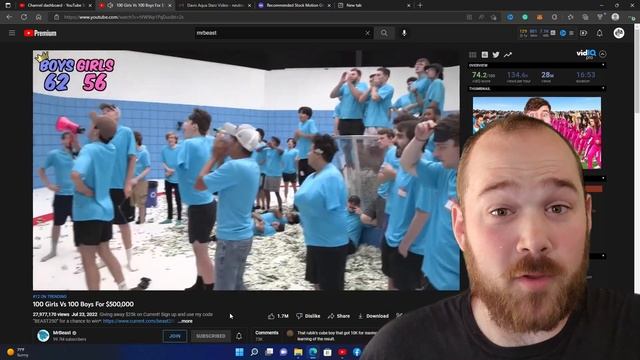Open vidIQ Twitter bird icon
This screenshot has width=640, height=360.
point(496,55)
